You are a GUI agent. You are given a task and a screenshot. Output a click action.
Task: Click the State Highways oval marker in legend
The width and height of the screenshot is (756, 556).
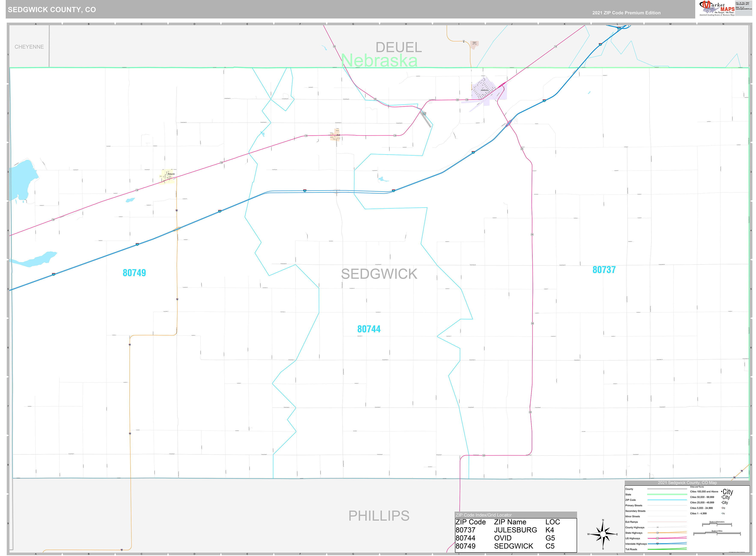(x=658, y=533)
